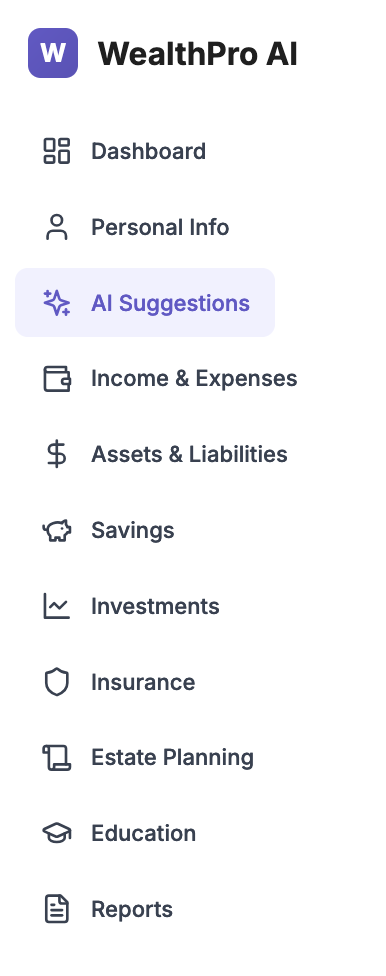Screen dimensions: 386x976
Task: Click the Insurance shield icon
Action: (57, 682)
